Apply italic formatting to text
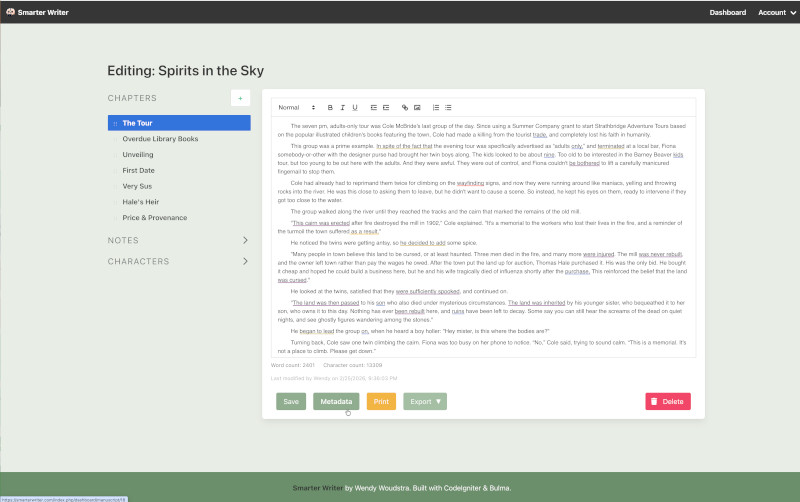Screen dimensions: 800x502 click(342, 107)
